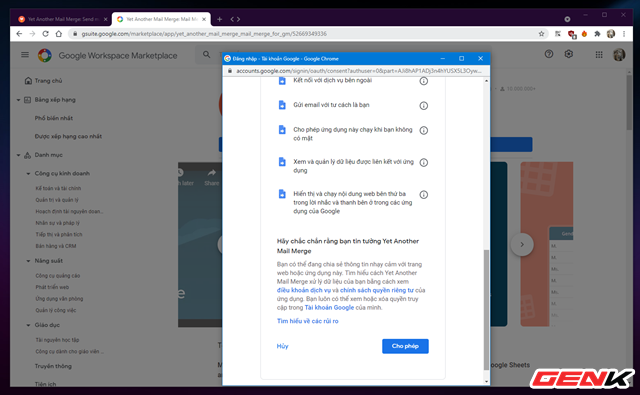Select Truyền thông category
640x395 pixels.
click(x=53, y=366)
